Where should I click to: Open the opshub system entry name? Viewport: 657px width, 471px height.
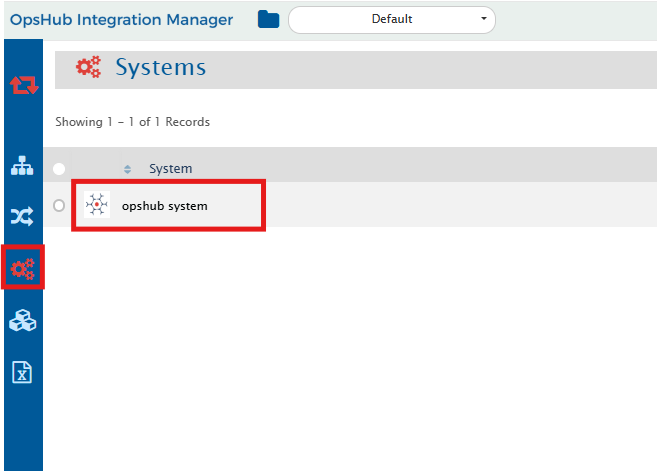[x=164, y=205]
